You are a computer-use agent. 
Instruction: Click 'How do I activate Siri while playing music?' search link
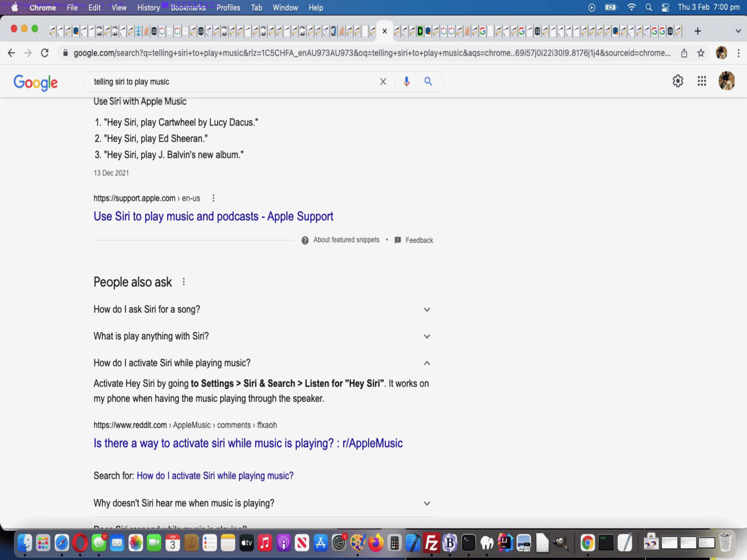[x=215, y=476]
